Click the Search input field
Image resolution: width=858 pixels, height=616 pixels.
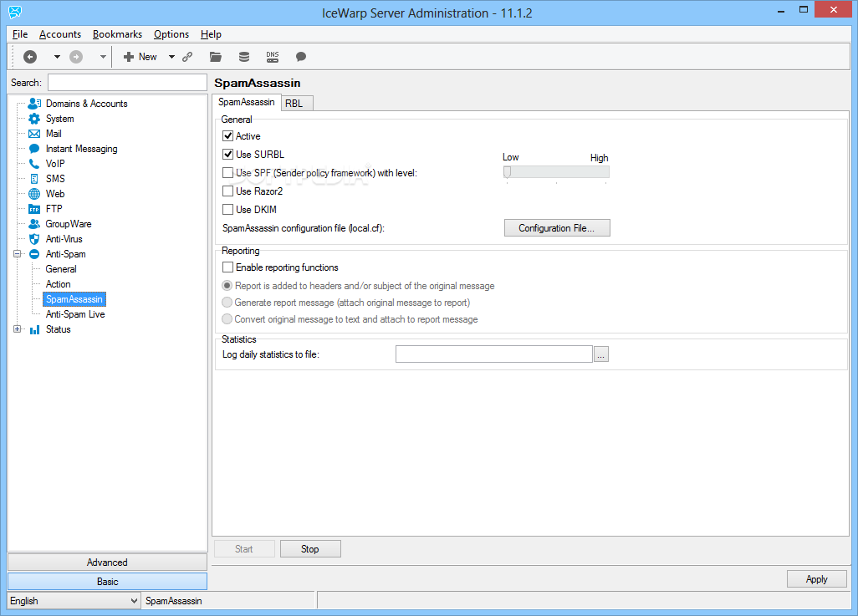(x=127, y=83)
